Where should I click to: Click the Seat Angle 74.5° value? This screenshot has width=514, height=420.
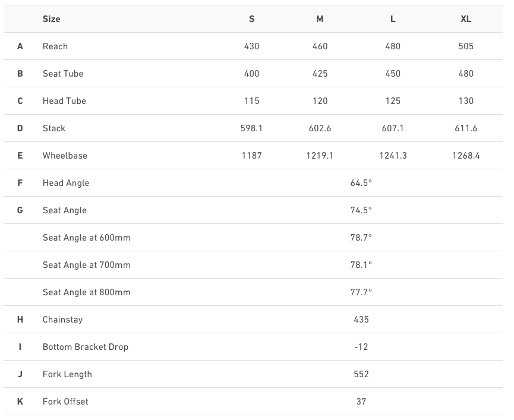[361, 210]
